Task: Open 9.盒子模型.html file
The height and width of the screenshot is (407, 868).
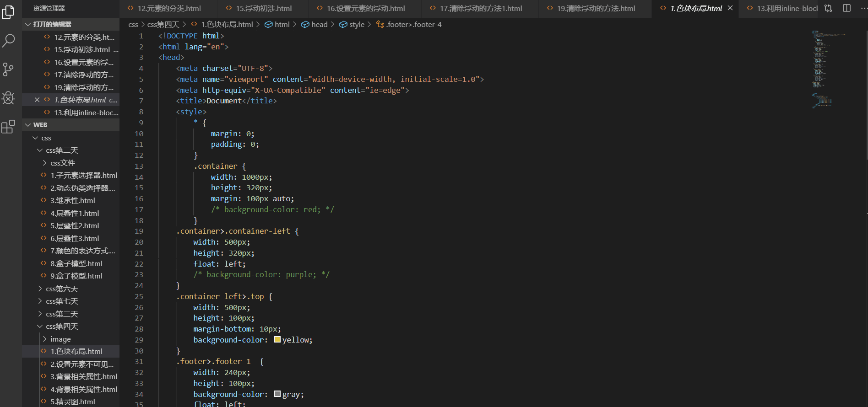Action: [x=71, y=276]
